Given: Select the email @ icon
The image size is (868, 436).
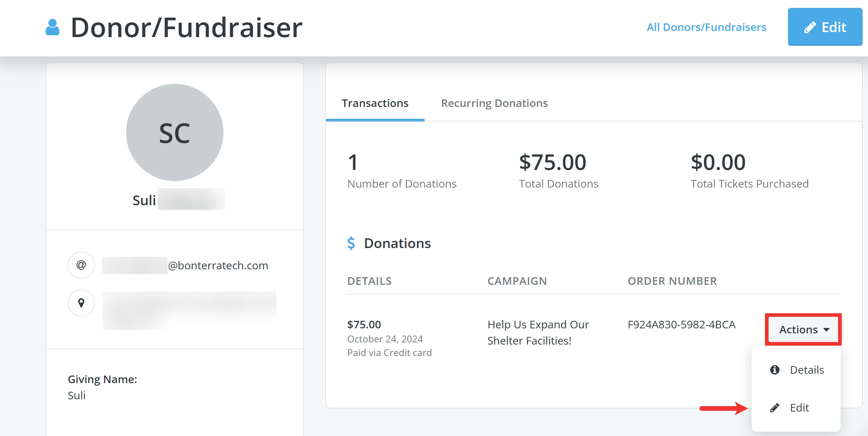Looking at the screenshot, I should pos(81,265).
